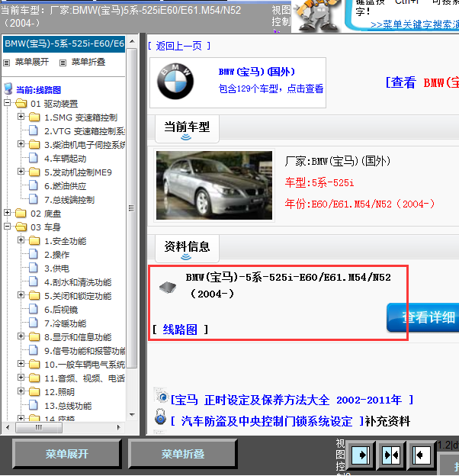
Task: Click tree horizontal scrollbar right arrow
Action: coord(119,427)
